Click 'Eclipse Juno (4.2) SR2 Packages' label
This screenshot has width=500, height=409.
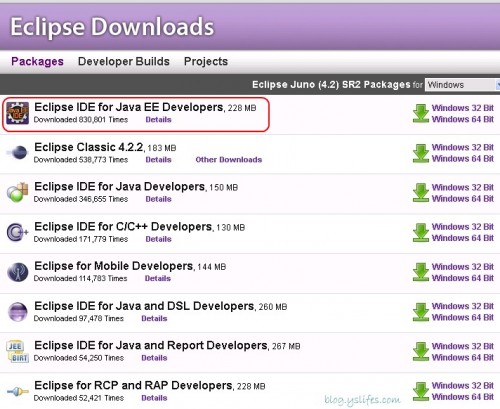coord(331,85)
